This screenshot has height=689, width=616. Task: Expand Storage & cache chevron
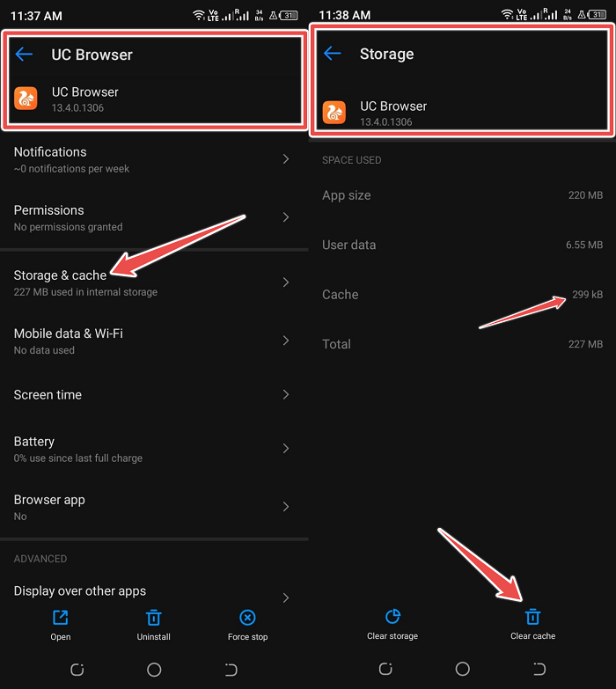coord(286,282)
